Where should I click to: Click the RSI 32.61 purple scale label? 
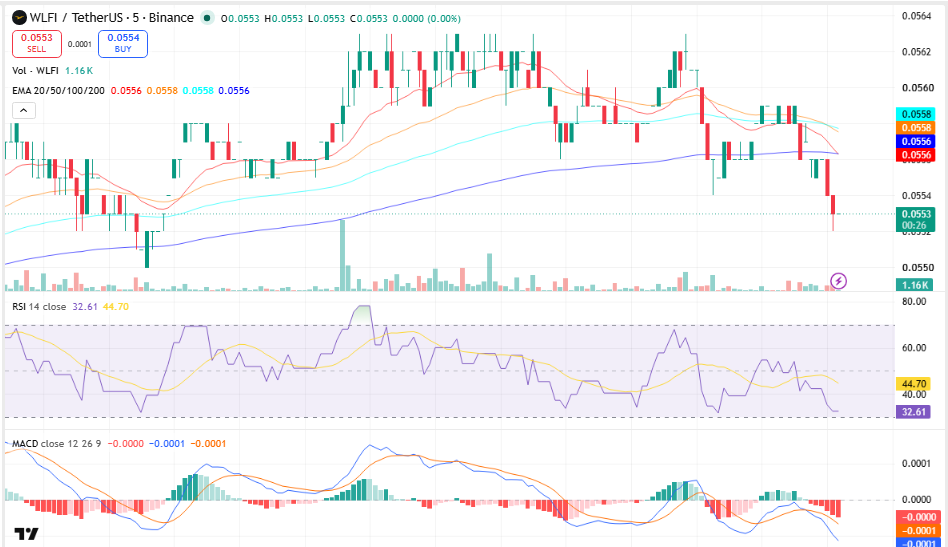(913, 412)
